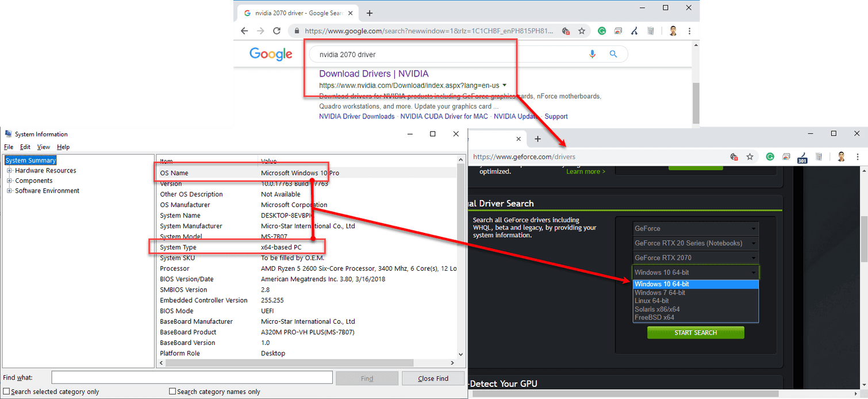Reload the Google search page
This screenshot has width=868, height=399.
click(x=276, y=31)
